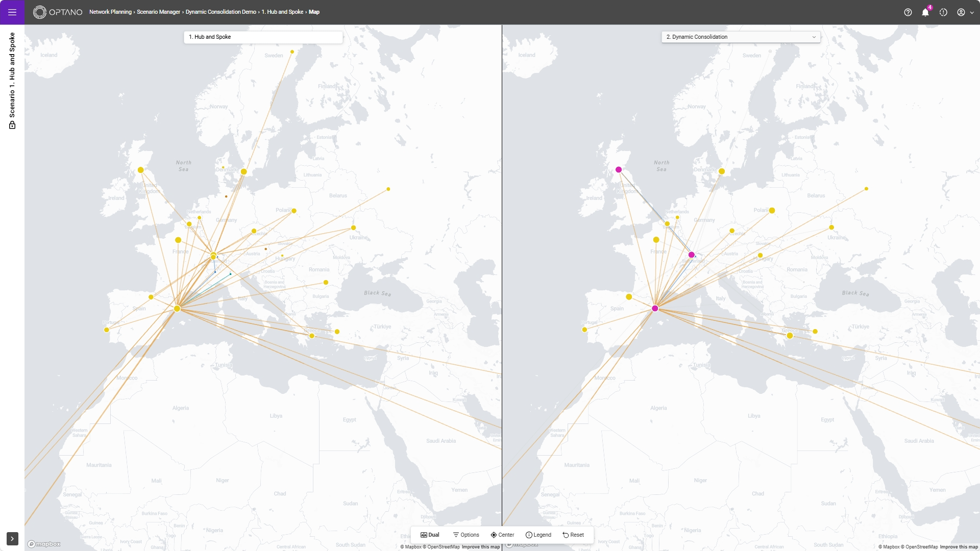The width and height of the screenshot is (980, 551).
Task: Click the scenario lock icon in sidebar
Action: [12, 125]
